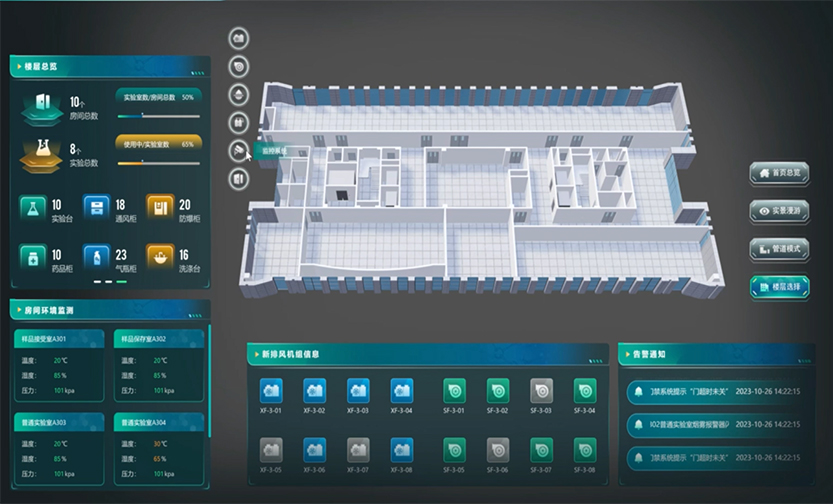Screen dimensions: 833x504
Task: Toggle inactive fan unit SF-3-03
Action: pos(541,390)
